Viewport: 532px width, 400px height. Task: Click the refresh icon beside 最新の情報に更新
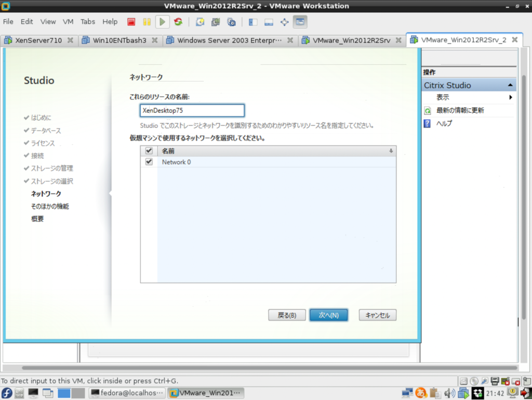pyautogui.click(x=428, y=111)
